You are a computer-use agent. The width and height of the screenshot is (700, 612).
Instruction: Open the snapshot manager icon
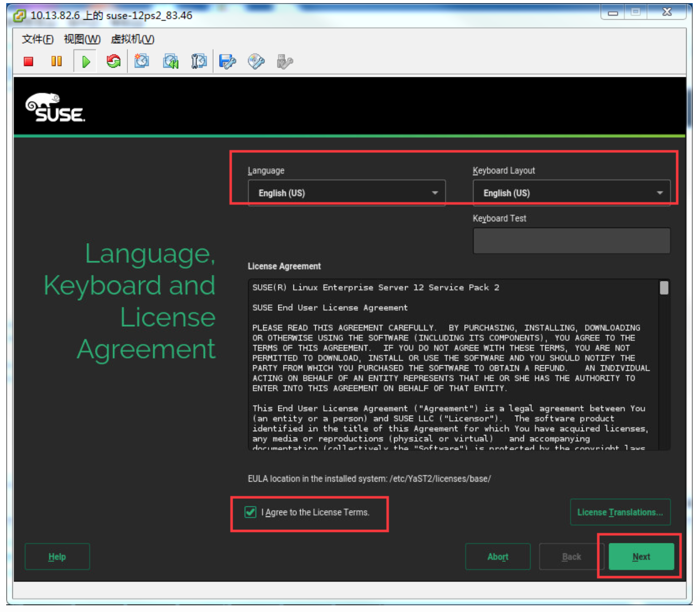tap(199, 62)
